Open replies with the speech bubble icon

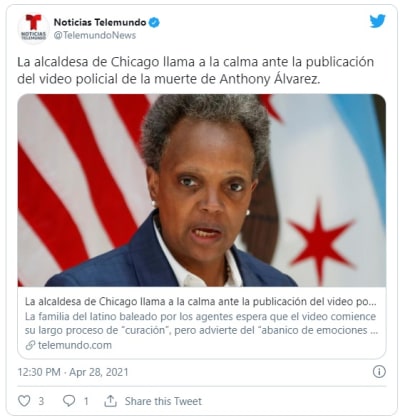tap(69, 401)
